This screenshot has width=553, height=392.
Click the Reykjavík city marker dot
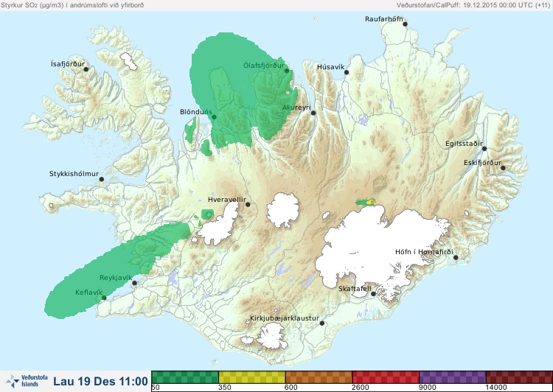(134, 283)
